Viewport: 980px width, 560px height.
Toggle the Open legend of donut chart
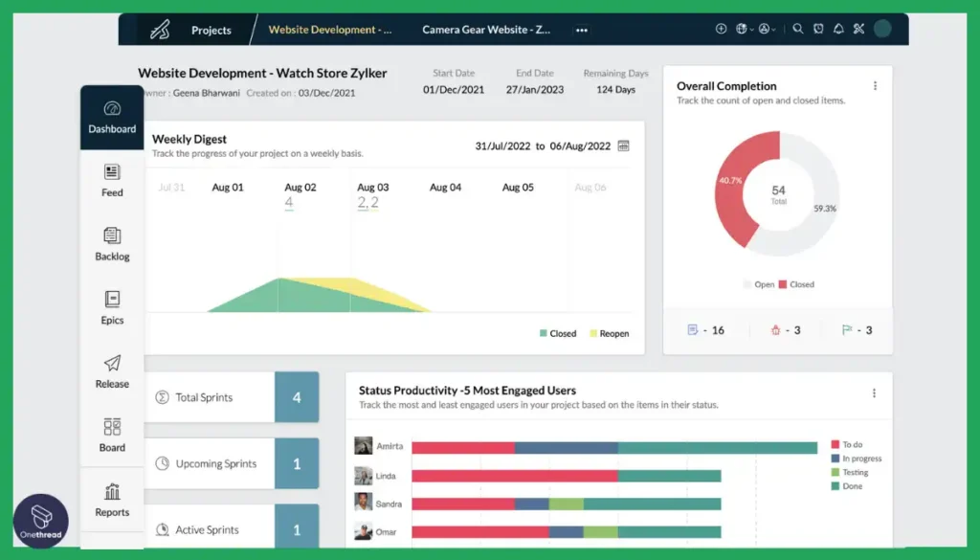pos(759,284)
